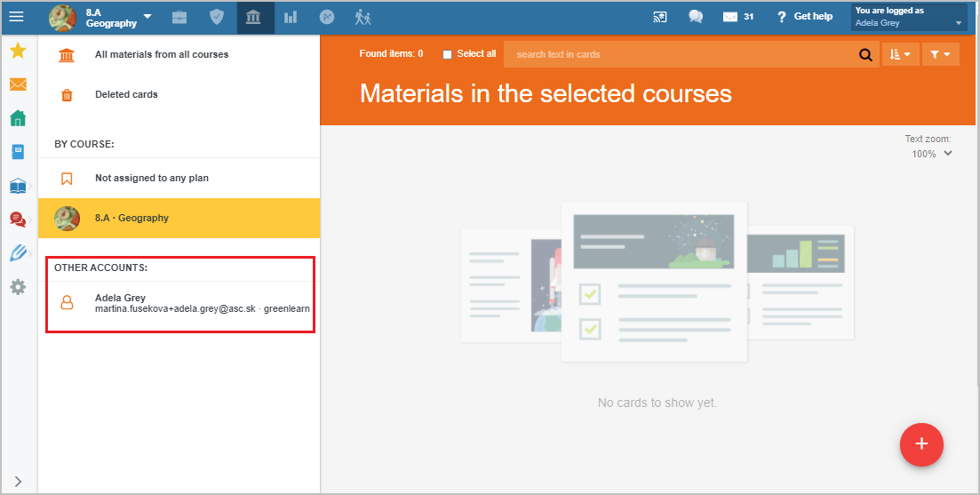Click the cast to screen icon
The image size is (980, 495).
pyautogui.click(x=660, y=18)
